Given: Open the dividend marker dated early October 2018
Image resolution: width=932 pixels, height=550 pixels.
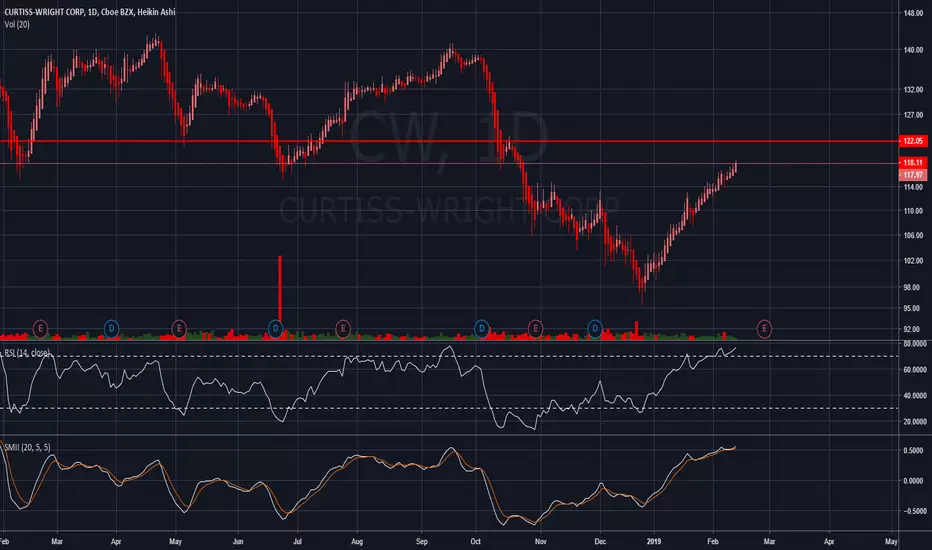Looking at the screenshot, I should pyautogui.click(x=481, y=328).
